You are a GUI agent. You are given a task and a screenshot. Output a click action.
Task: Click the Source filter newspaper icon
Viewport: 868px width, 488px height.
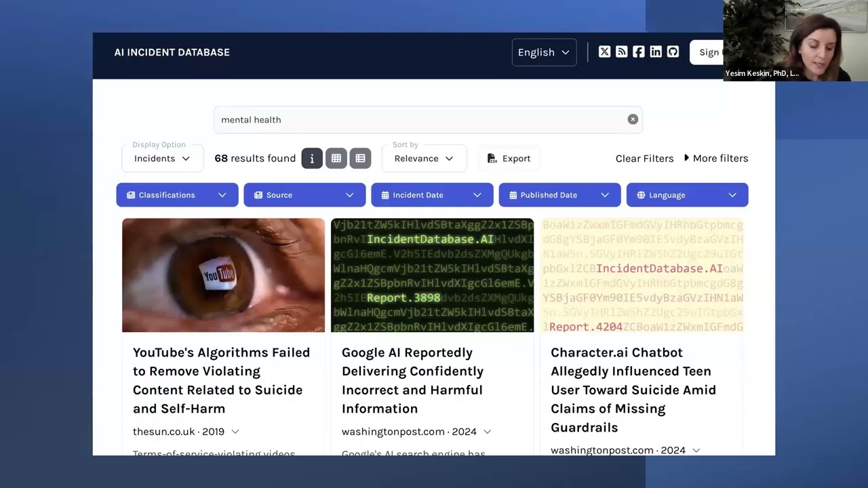[258, 195]
